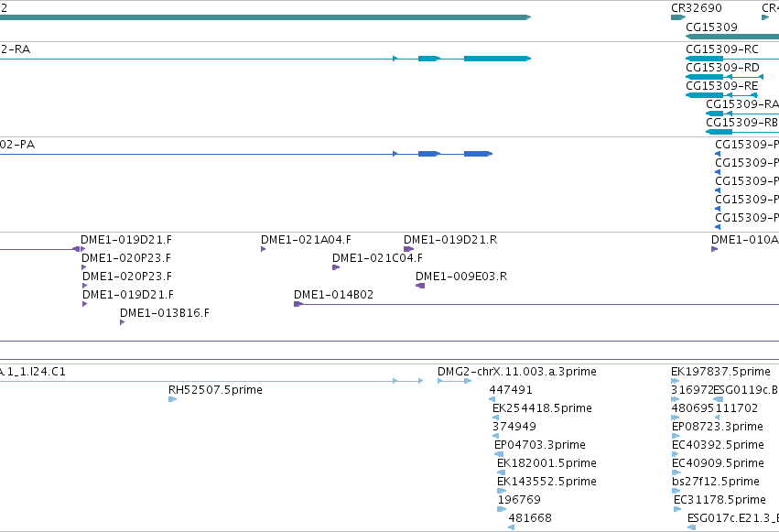The image size is (779, 532).
Task: Click the bs27f12.5prime EST label
Action: (x=716, y=482)
